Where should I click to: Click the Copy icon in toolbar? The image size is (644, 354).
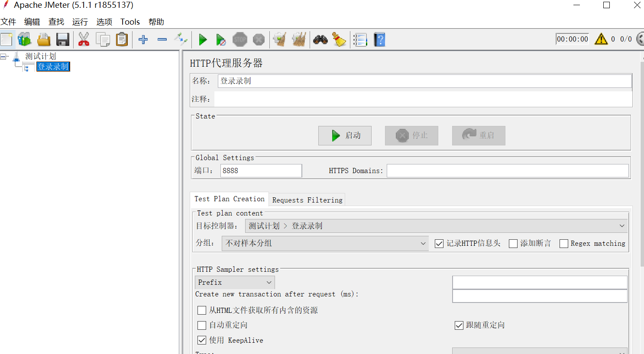coord(103,39)
